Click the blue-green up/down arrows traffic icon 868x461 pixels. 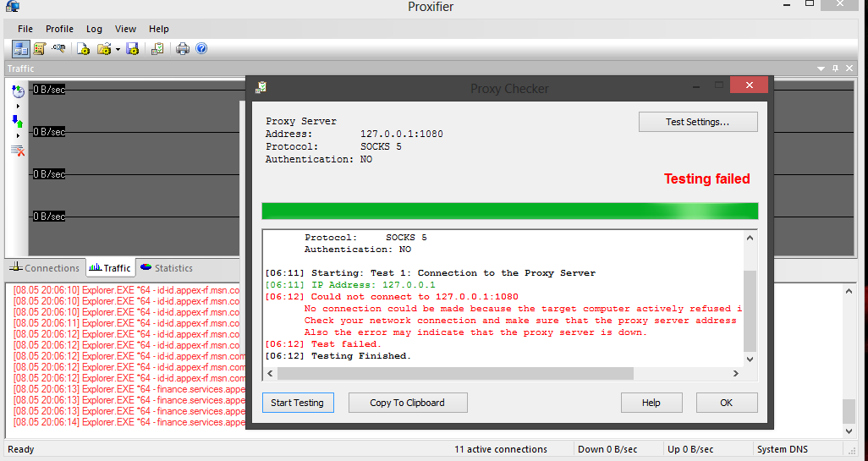click(x=18, y=121)
